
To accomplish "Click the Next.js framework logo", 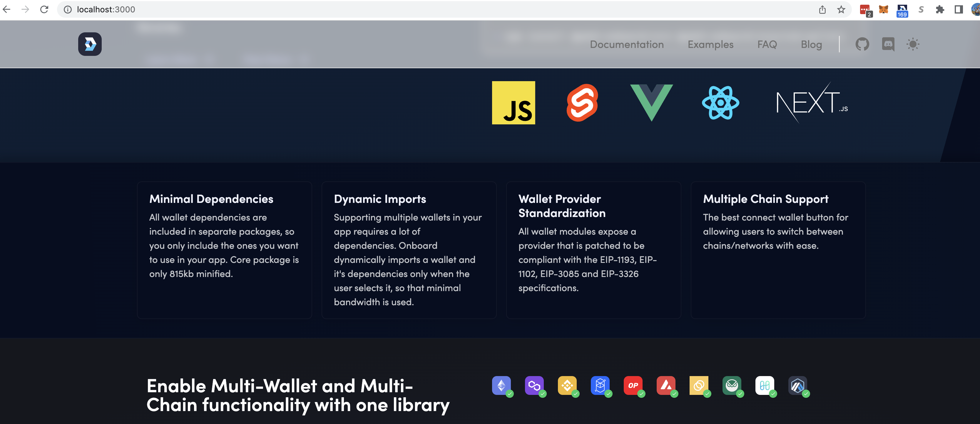I will pyautogui.click(x=812, y=103).
